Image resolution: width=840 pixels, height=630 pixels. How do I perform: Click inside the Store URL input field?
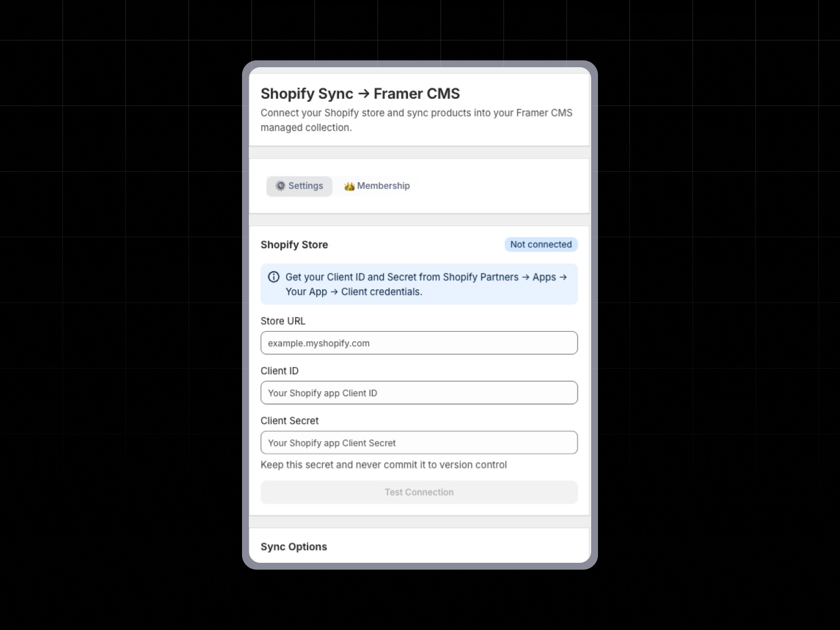(x=418, y=343)
